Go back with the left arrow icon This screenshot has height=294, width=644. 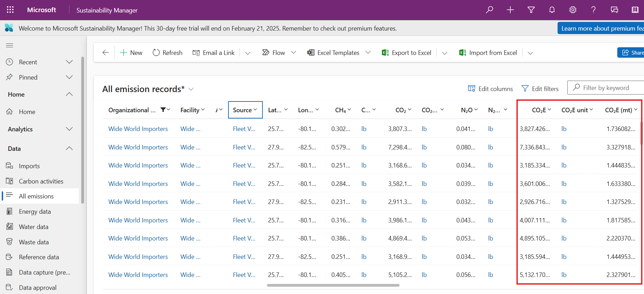click(106, 52)
